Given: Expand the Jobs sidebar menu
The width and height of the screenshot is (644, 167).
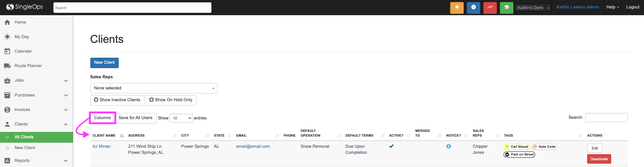Looking at the screenshot, I should (x=66, y=81).
